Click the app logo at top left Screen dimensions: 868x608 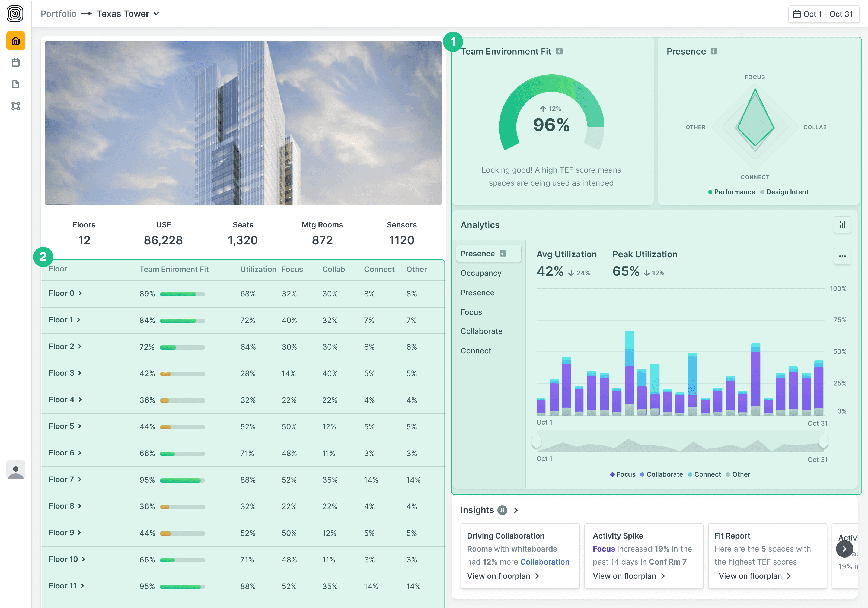coord(15,14)
